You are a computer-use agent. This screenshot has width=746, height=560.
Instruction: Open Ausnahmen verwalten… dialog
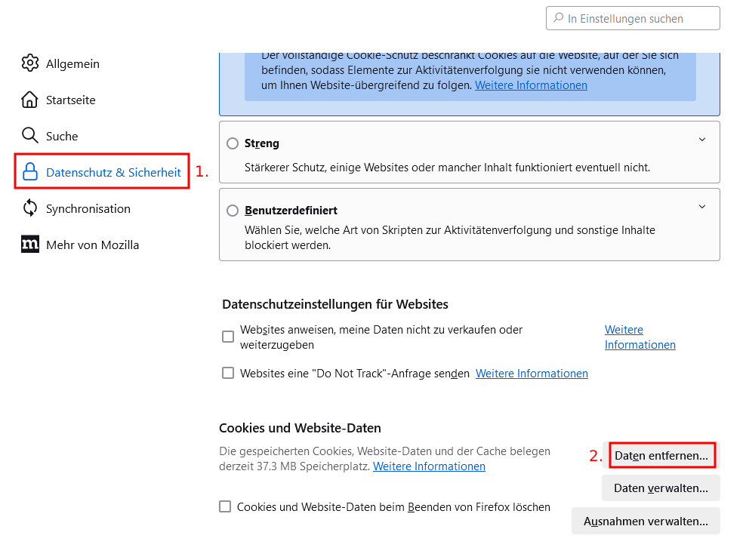(x=646, y=521)
